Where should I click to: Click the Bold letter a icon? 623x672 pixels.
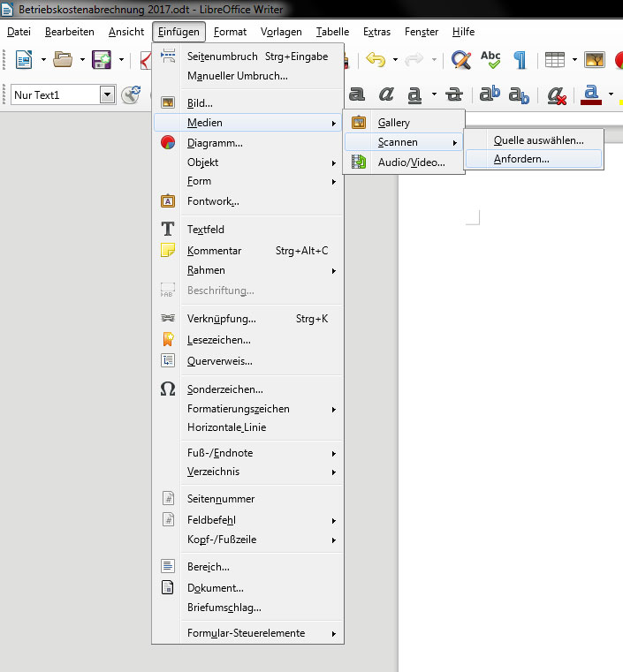[357, 94]
